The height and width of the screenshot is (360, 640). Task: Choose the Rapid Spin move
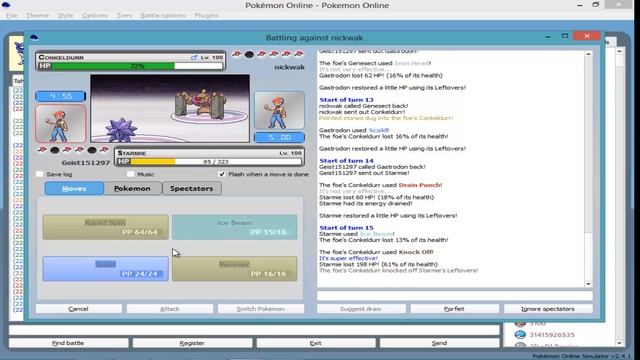(x=105, y=227)
